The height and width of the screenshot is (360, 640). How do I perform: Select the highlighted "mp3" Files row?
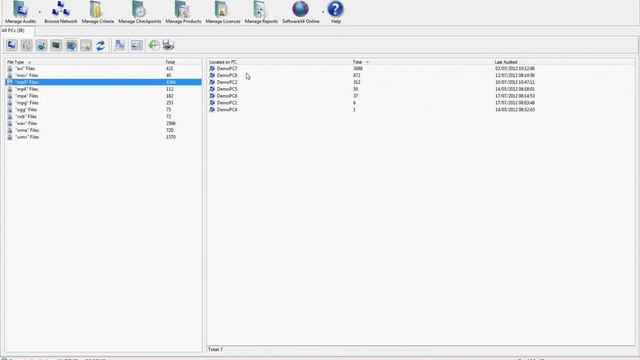coord(103,82)
